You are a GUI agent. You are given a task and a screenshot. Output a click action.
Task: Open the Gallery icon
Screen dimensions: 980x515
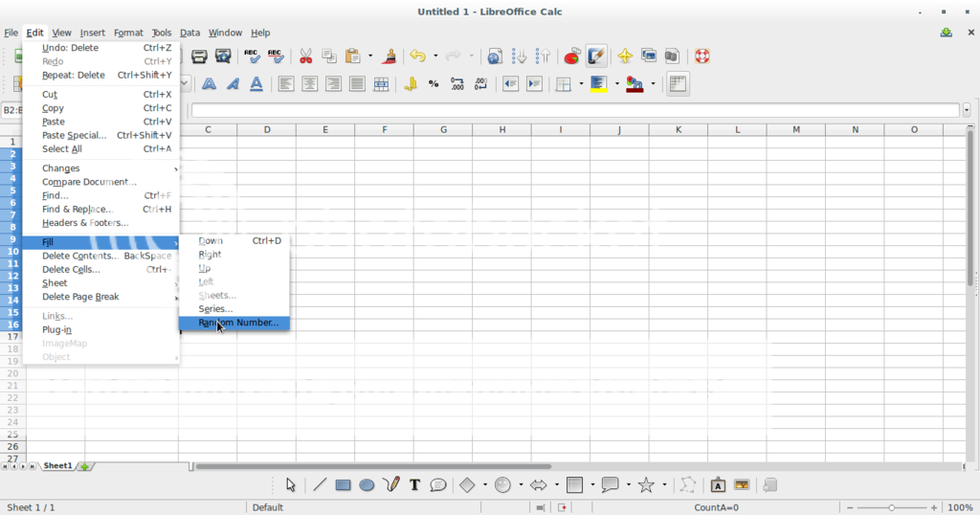[648, 56]
